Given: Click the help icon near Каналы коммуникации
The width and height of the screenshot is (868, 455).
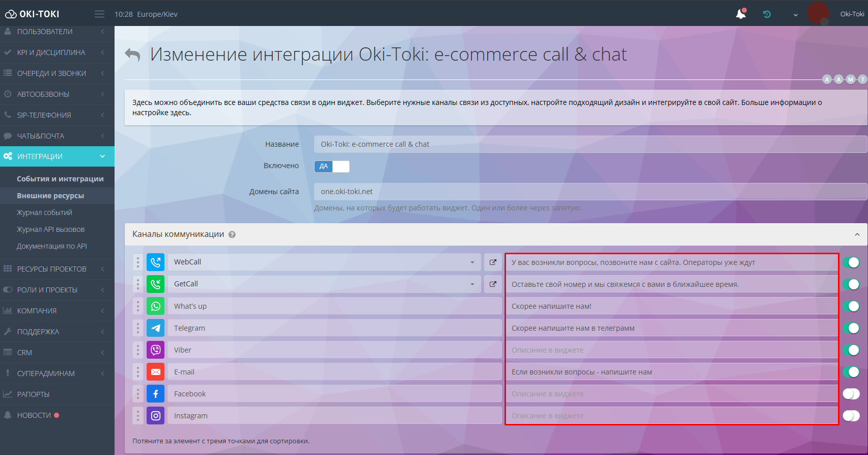Looking at the screenshot, I should pos(232,235).
